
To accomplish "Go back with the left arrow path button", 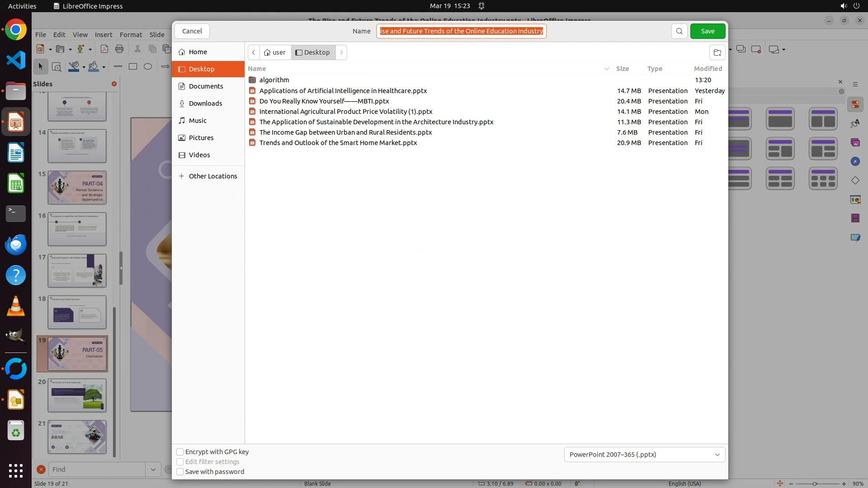I will click(x=254, y=52).
